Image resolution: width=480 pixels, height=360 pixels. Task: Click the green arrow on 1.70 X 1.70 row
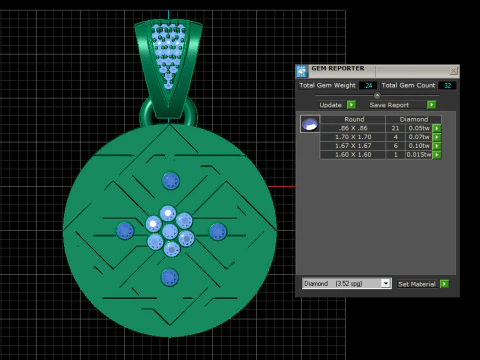point(437,137)
